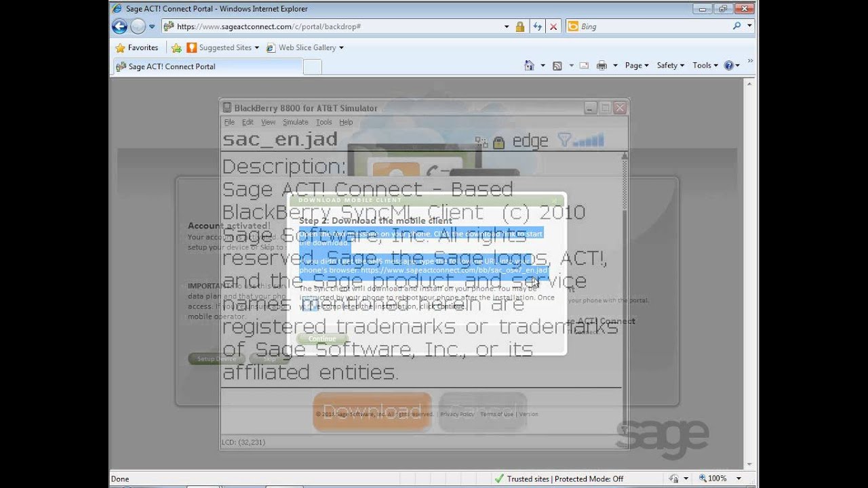Expand the address bar autocomplete dropdown
Viewport: 868px width, 488px height.
click(x=507, y=26)
